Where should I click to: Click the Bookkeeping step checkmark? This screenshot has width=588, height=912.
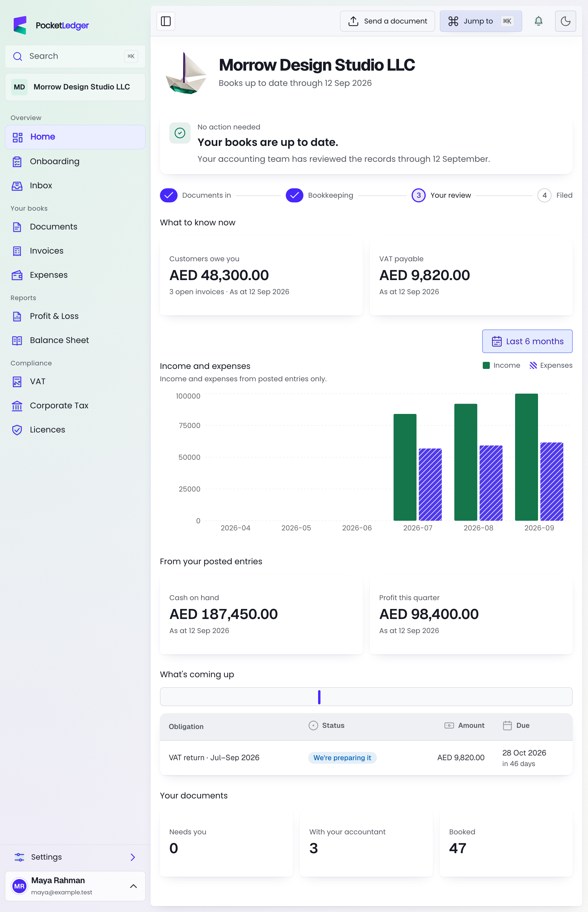coord(294,195)
